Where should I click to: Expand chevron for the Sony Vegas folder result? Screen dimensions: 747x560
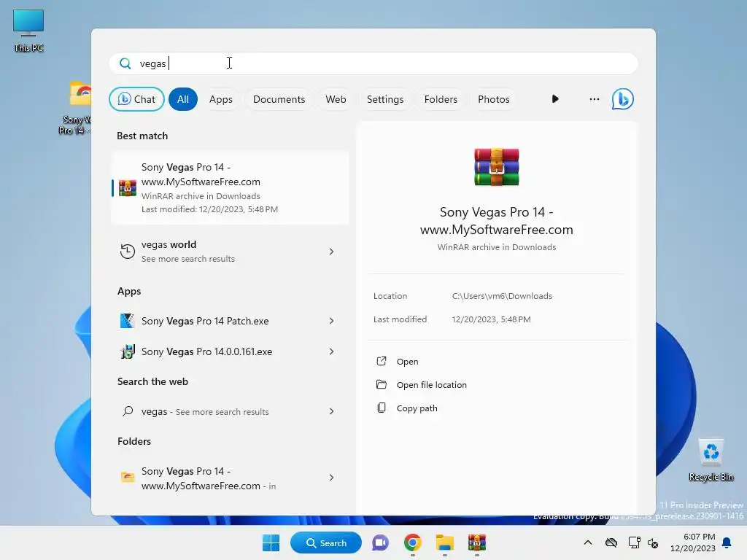point(332,478)
